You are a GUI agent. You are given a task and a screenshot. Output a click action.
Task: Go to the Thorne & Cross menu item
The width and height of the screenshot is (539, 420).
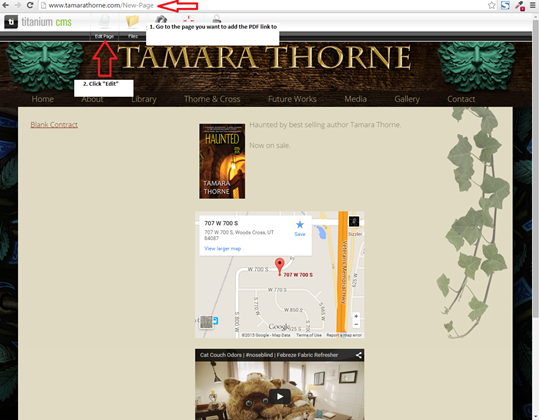[x=212, y=99]
